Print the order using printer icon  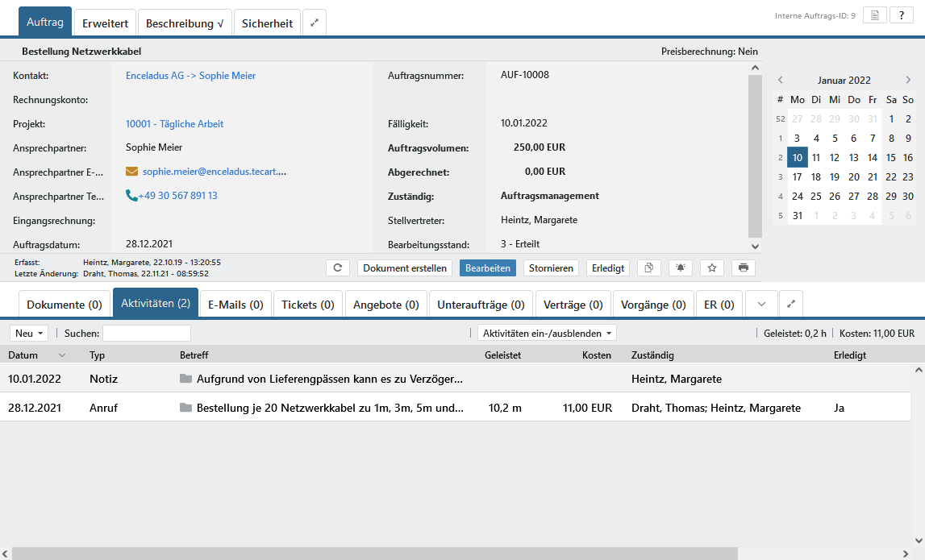point(743,268)
